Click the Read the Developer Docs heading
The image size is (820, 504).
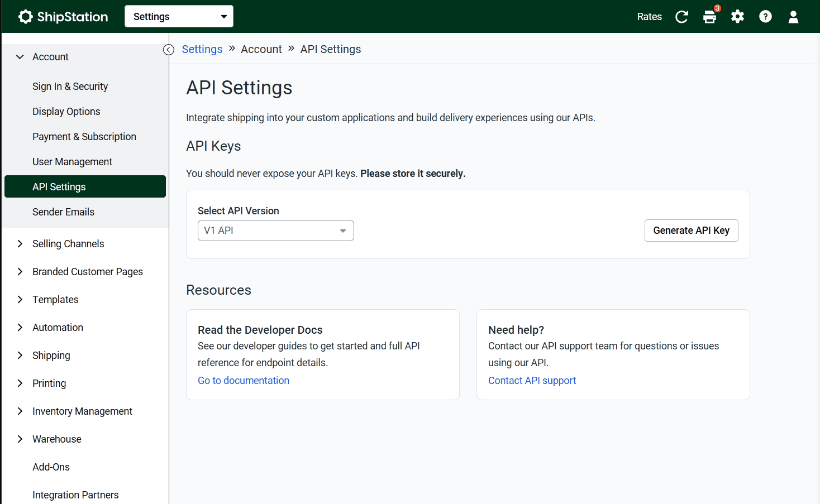[260, 330]
